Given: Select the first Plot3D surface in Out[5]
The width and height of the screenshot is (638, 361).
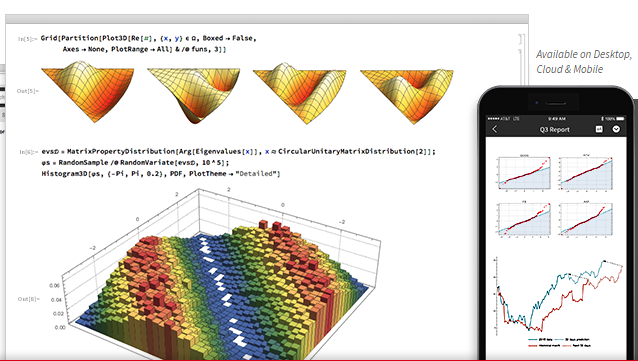Looking at the screenshot, I should coord(88,92).
